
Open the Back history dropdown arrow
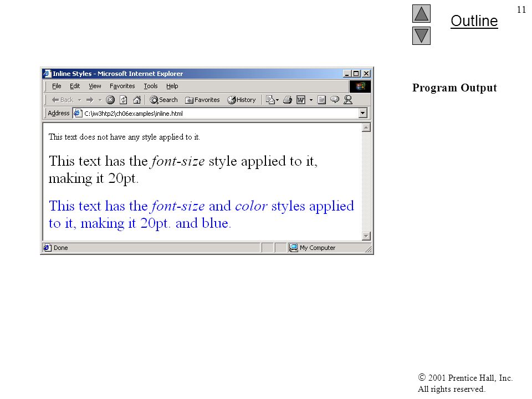(79, 100)
